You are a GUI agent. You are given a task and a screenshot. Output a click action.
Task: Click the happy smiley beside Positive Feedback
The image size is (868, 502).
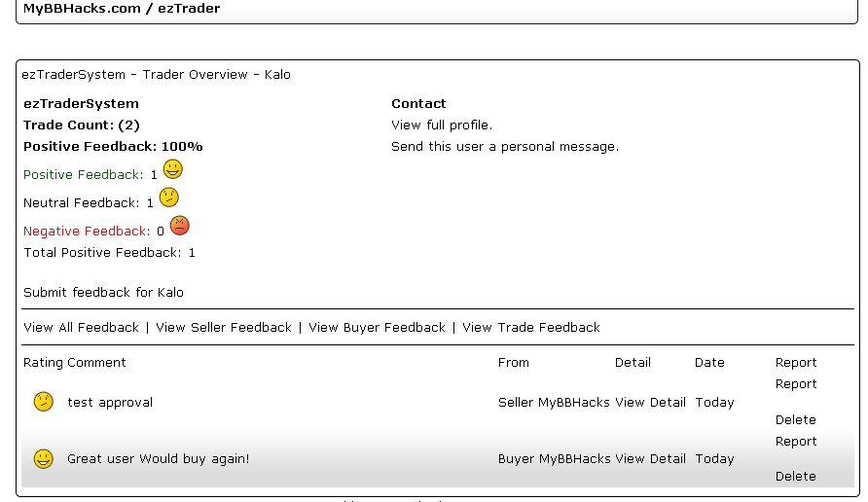(x=172, y=169)
